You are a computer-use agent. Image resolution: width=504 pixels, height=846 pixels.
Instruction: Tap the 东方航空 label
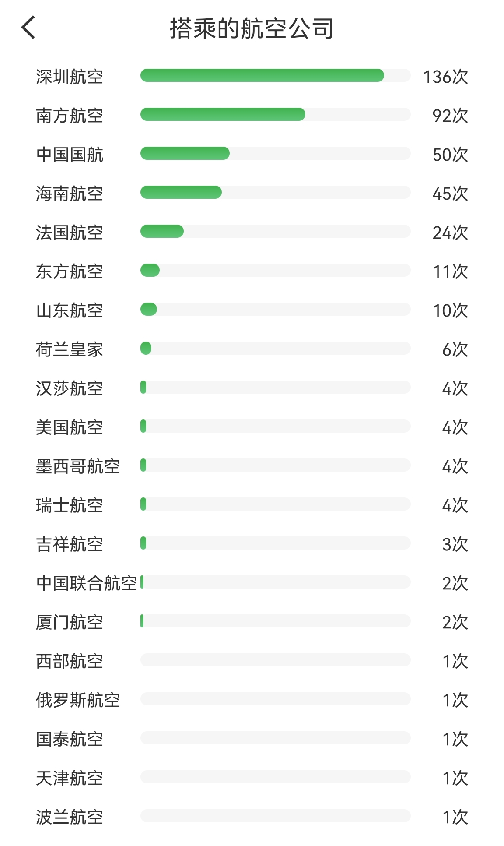[70, 271]
